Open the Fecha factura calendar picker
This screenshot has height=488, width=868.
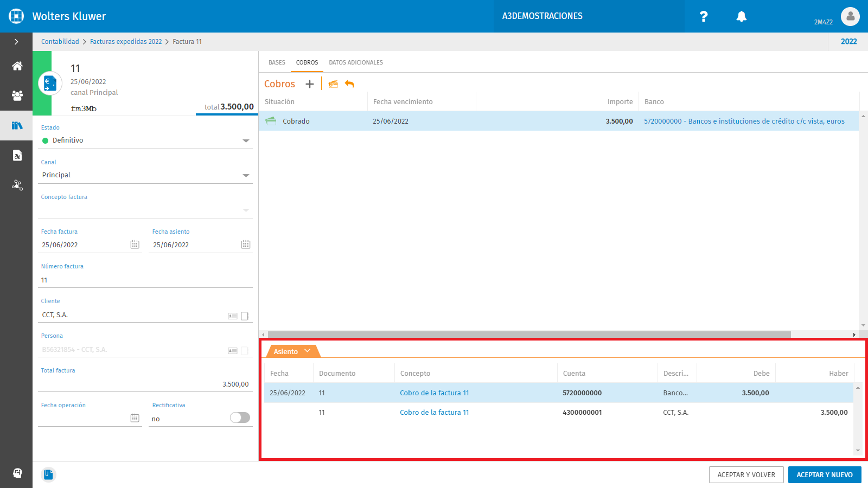[135, 245]
